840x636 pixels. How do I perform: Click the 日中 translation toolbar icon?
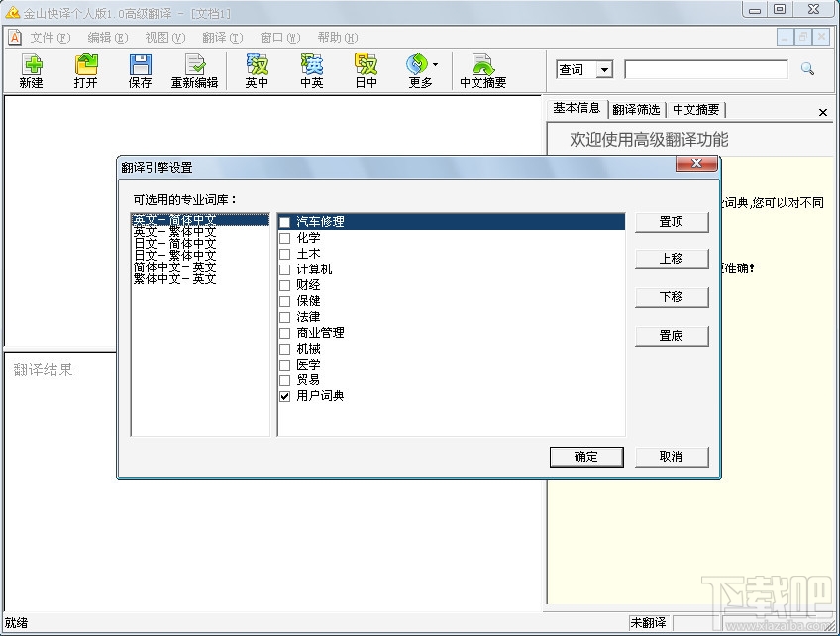point(366,70)
